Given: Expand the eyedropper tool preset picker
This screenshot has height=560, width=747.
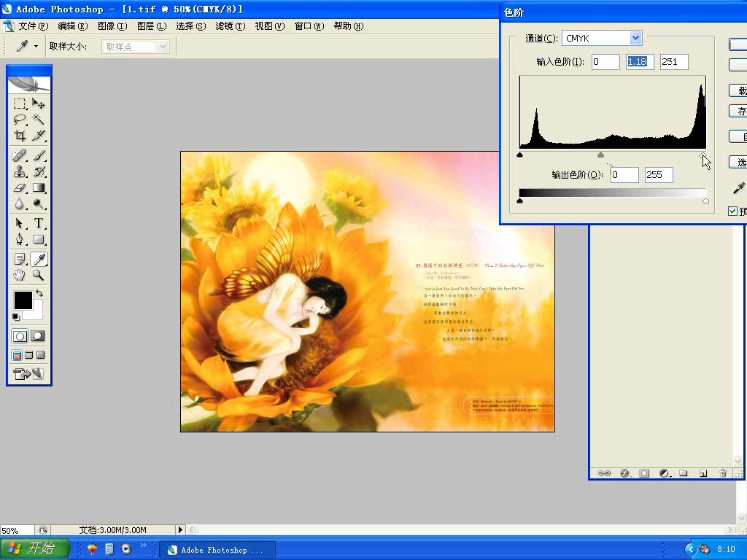Looking at the screenshot, I should tap(36, 47).
